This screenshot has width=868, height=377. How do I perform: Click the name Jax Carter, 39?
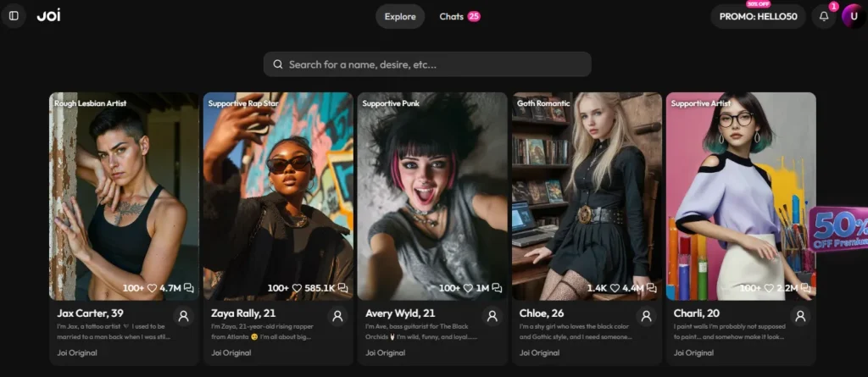[x=90, y=313]
